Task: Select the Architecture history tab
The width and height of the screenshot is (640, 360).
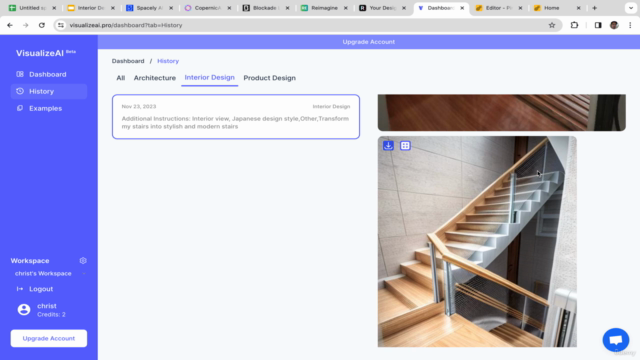Action: [x=155, y=78]
